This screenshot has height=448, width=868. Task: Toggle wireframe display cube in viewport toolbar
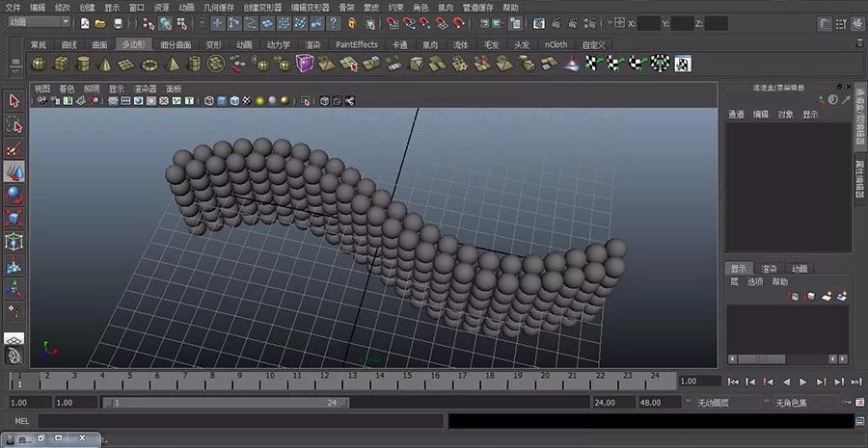click(x=208, y=100)
